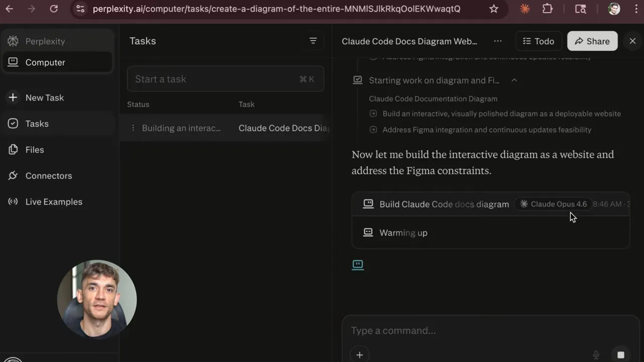Share the task with the Share button
The image size is (644, 362).
[x=592, y=41]
